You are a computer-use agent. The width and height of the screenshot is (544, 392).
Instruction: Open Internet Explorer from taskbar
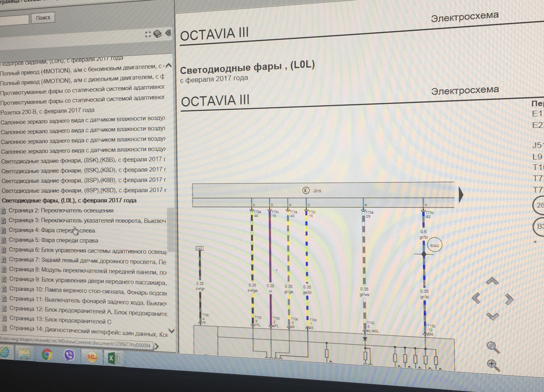(x=4, y=352)
